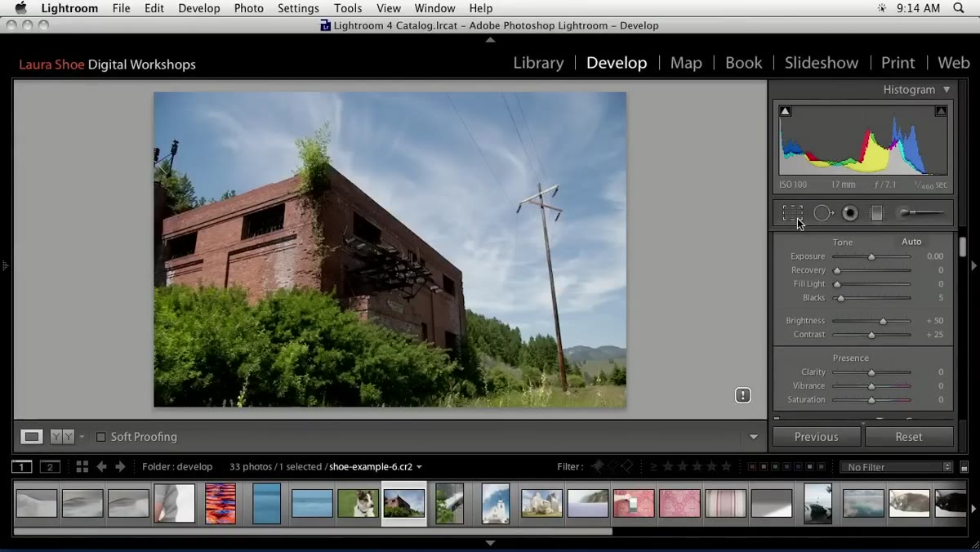Select the Red Eye Correction tool

[x=850, y=213]
